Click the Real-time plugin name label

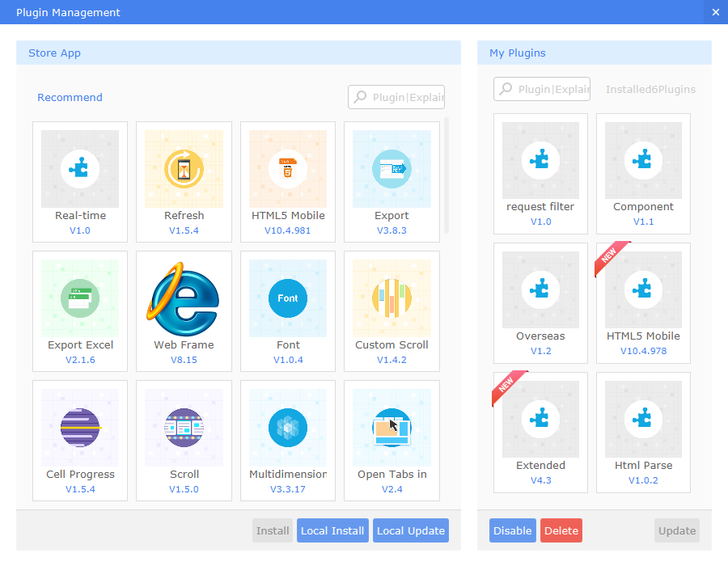click(x=80, y=216)
